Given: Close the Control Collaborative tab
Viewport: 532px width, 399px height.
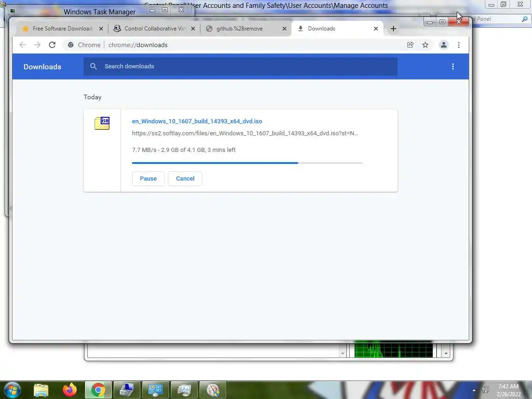Looking at the screenshot, I should pyautogui.click(x=193, y=29).
